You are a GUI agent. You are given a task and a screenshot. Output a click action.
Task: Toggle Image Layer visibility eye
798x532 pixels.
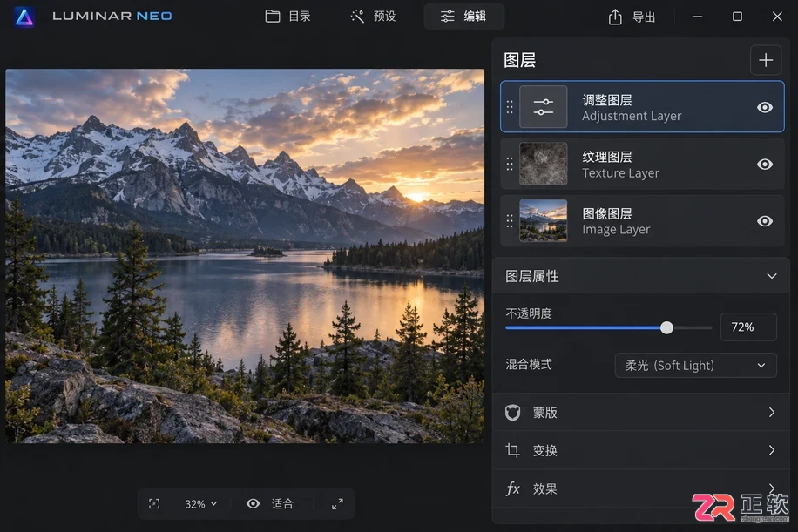pos(764,221)
